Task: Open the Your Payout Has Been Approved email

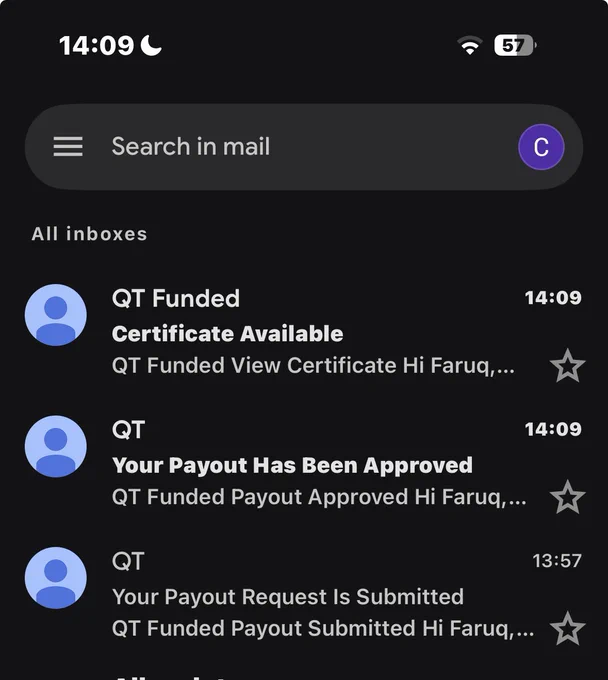Action: pos(304,464)
